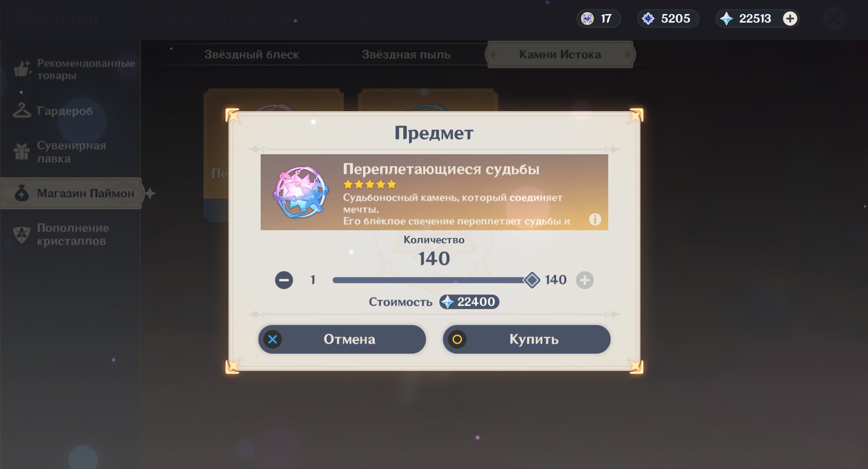Image resolution: width=868 pixels, height=469 pixels.
Task: Select the Камни Истока tab
Action: coord(560,55)
